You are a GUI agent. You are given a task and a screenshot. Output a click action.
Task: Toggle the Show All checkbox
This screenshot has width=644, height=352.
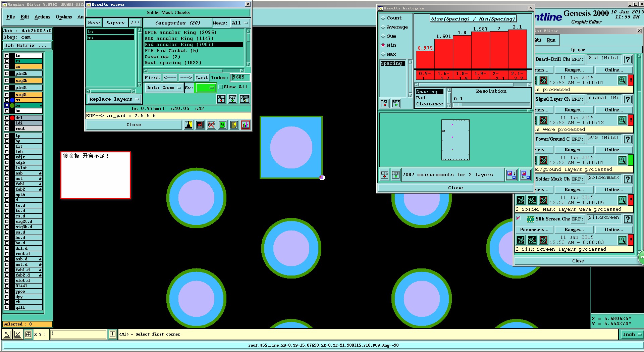pos(221,87)
